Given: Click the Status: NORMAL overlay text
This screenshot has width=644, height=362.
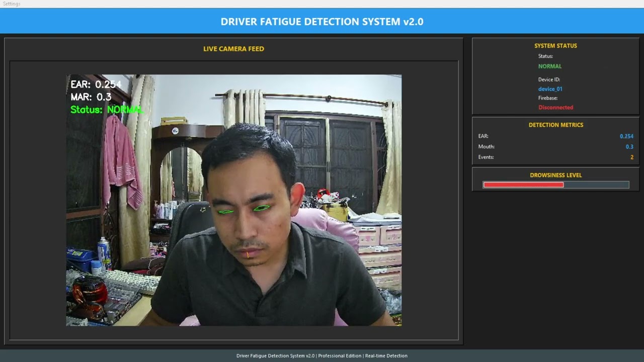Looking at the screenshot, I should click(107, 110).
